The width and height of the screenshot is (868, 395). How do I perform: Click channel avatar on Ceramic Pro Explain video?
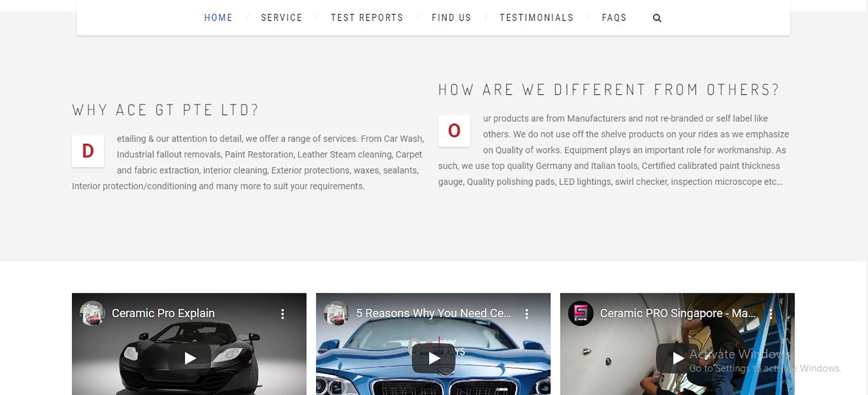(92, 313)
